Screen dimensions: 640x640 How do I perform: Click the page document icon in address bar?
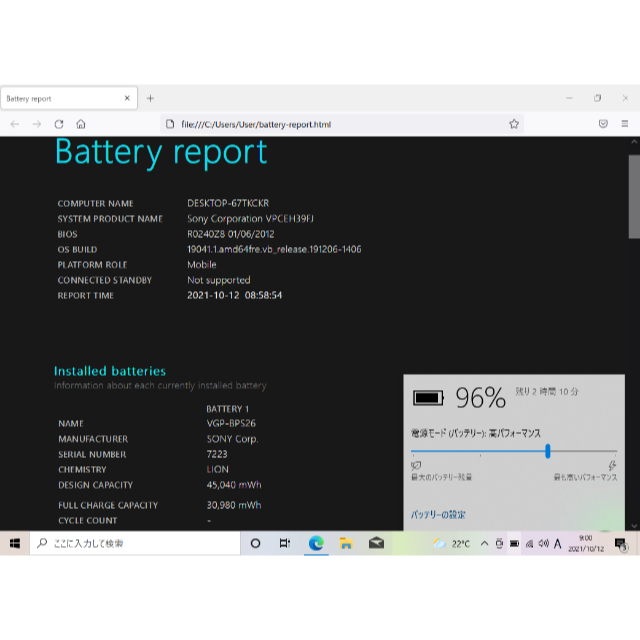pos(170,124)
